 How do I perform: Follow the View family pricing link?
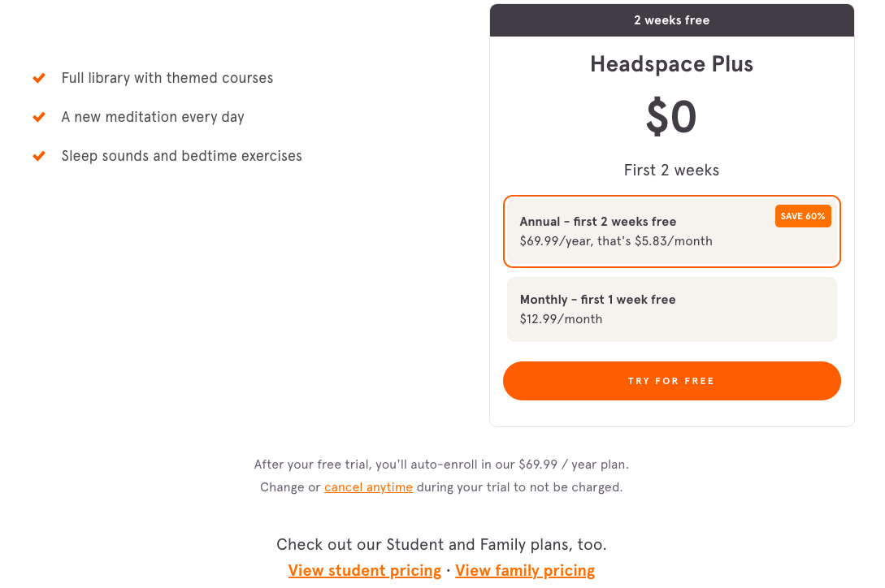point(525,571)
